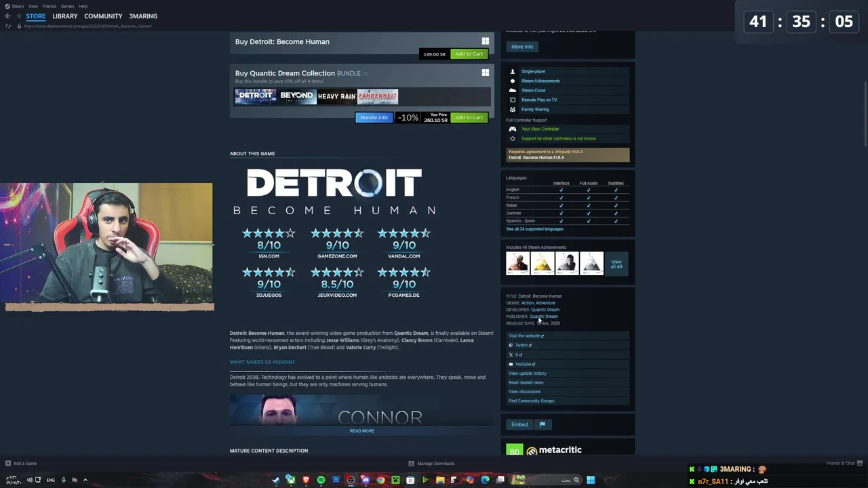Click the Steam Achievements icon
This screenshot has width=868, height=488.
pos(513,81)
